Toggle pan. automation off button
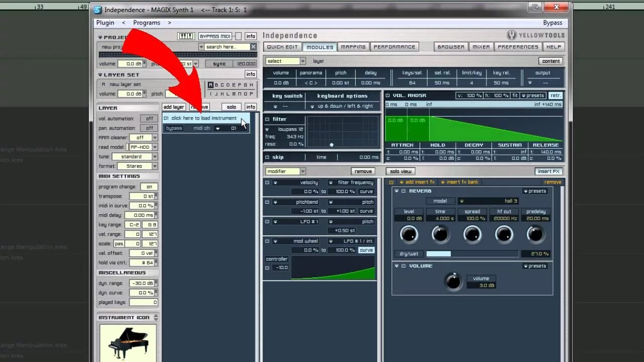The image size is (644, 362). [149, 128]
